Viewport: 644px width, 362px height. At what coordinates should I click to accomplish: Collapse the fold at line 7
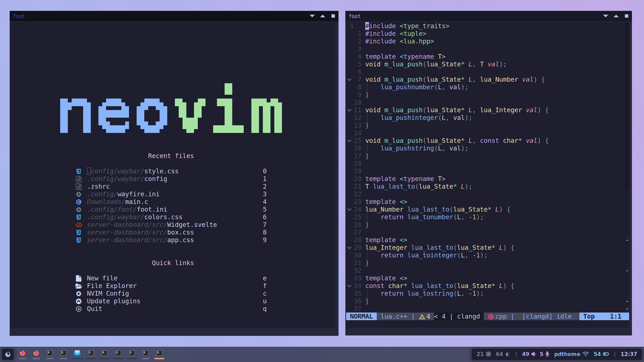click(350, 80)
